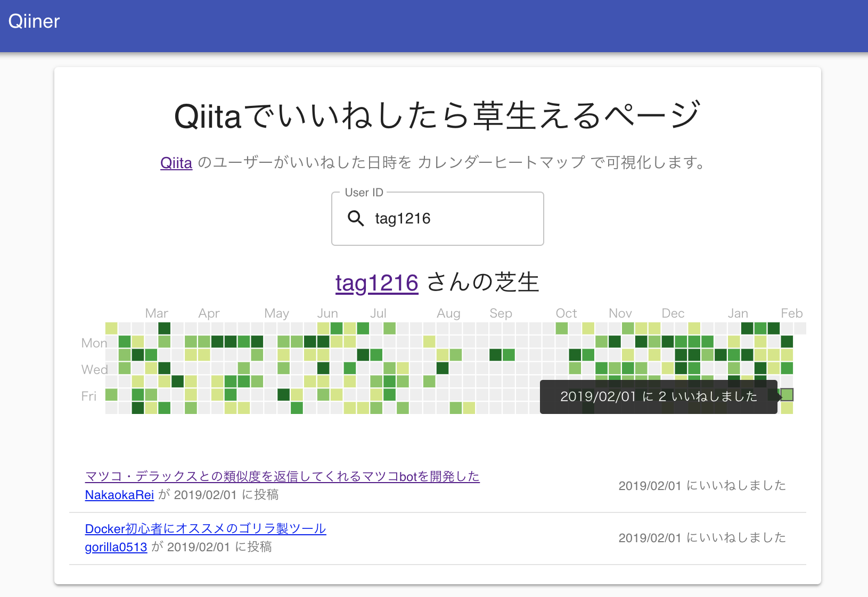Open the gorilla0513 author link
Image resolution: width=868 pixels, height=597 pixels.
(x=116, y=547)
